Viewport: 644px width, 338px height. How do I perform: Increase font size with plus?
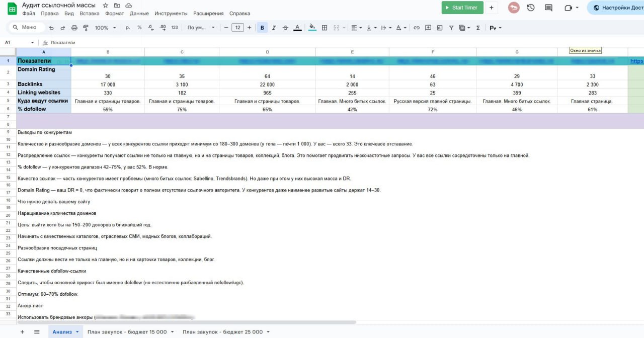pyautogui.click(x=249, y=28)
